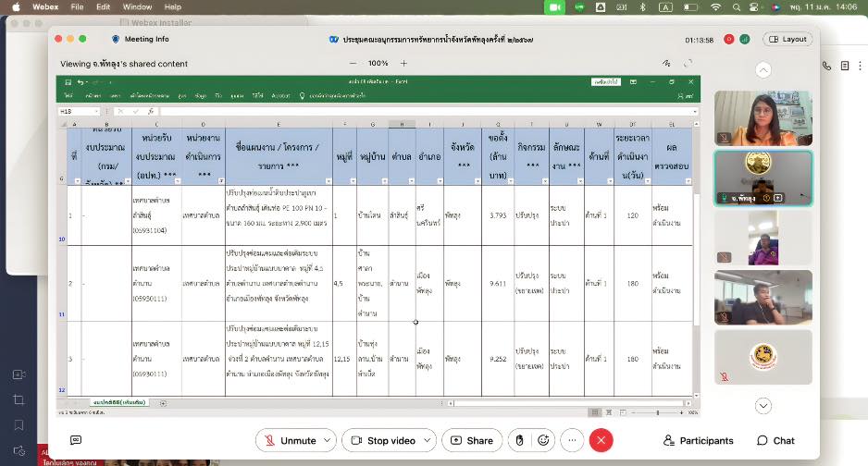Show previous participants with up chevron
868x466 pixels.
(763, 70)
